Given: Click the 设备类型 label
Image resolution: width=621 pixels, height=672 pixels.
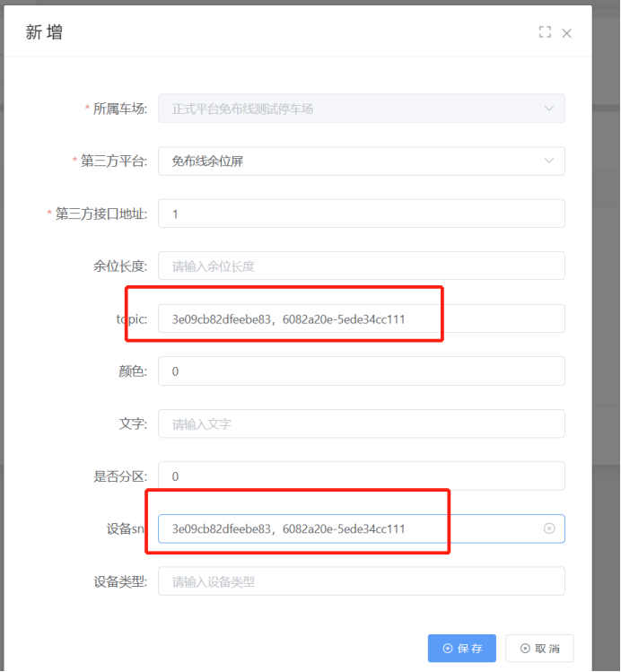Looking at the screenshot, I should [x=120, y=581].
